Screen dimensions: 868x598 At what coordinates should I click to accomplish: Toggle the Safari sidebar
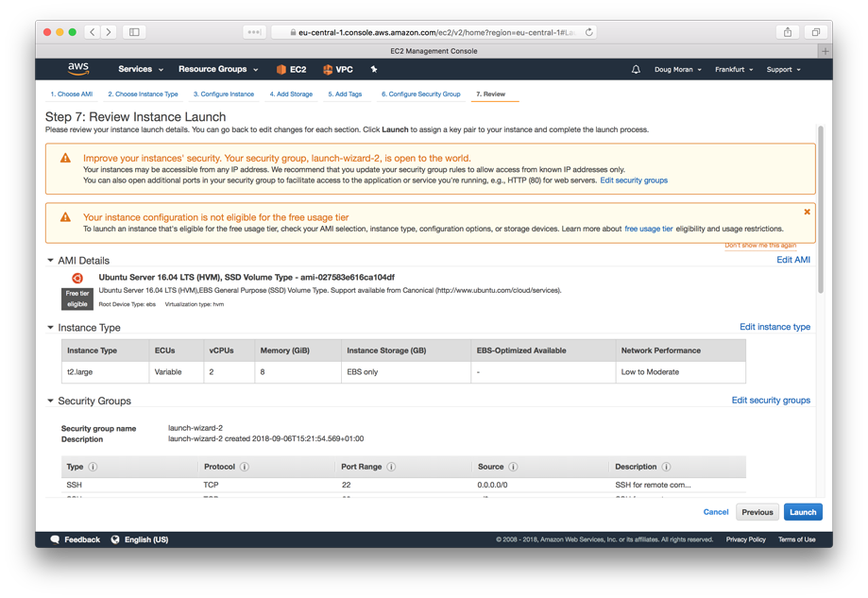point(134,32)
